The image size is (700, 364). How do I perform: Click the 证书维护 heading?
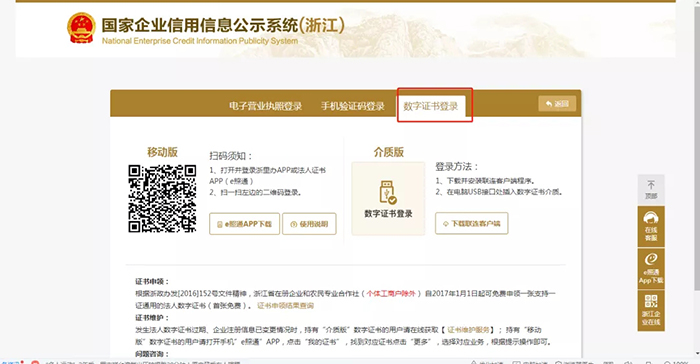[x=152, y=318]
